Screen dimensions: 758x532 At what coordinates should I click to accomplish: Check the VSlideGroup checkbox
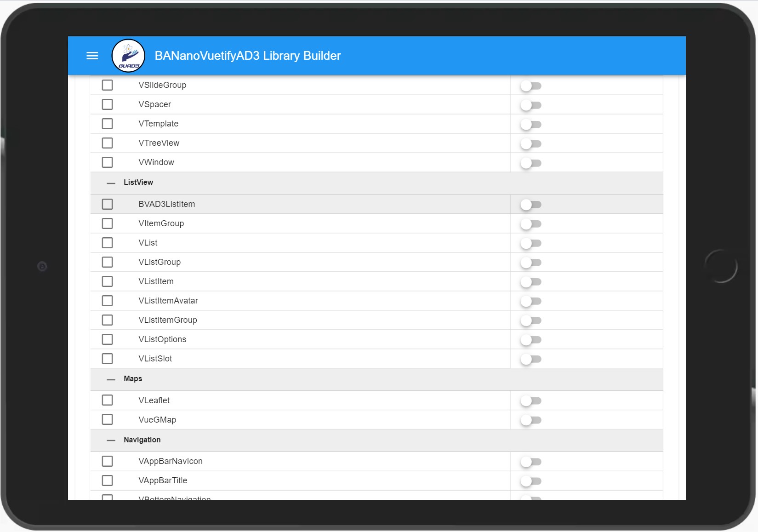coord(108,85)
